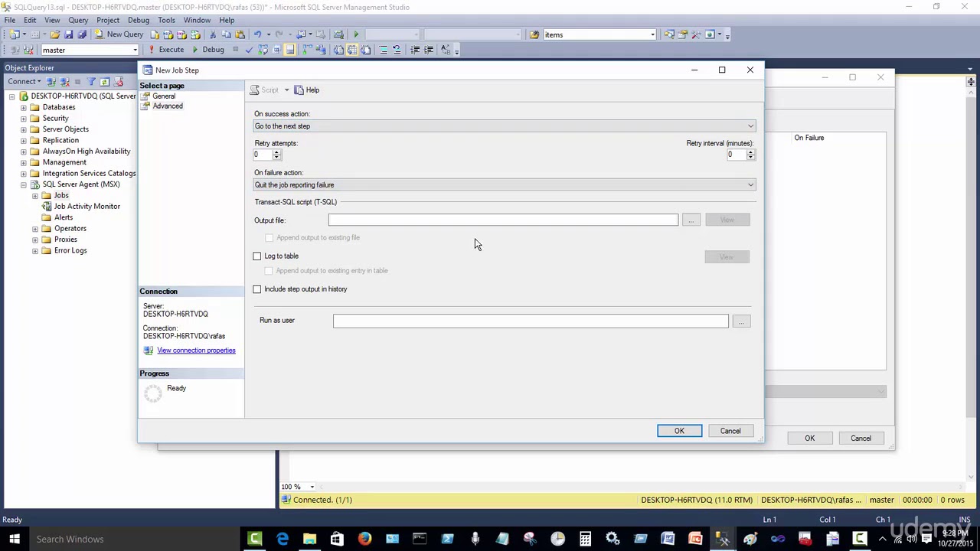
Task: Increase Retry attempts with spinner up arrow
Action: 276,152
